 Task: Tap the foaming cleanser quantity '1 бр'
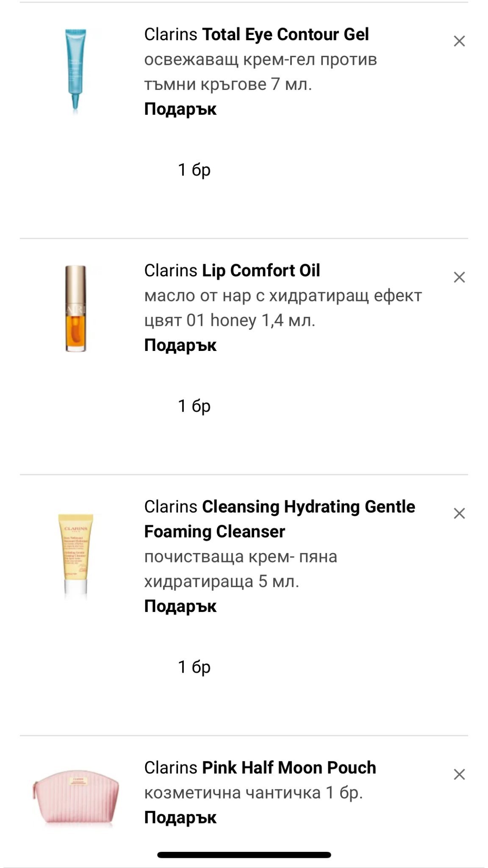tap(194, 667)
